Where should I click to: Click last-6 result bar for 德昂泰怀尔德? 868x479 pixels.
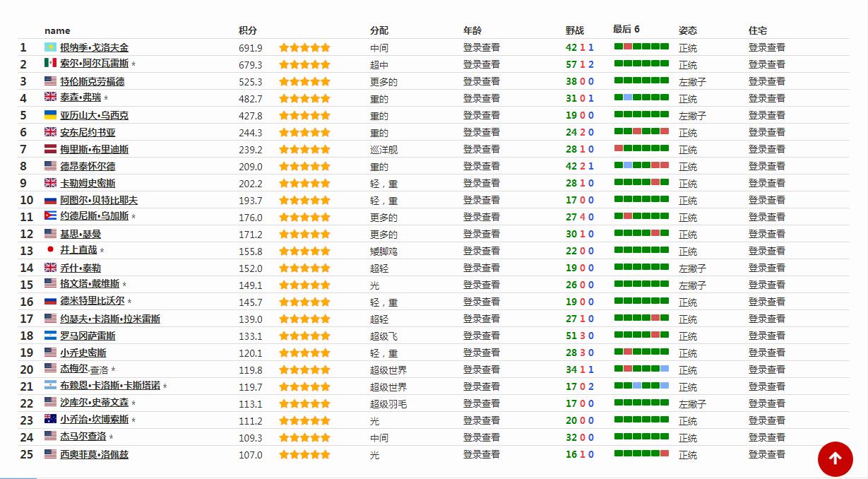click(x=641, y=165)
